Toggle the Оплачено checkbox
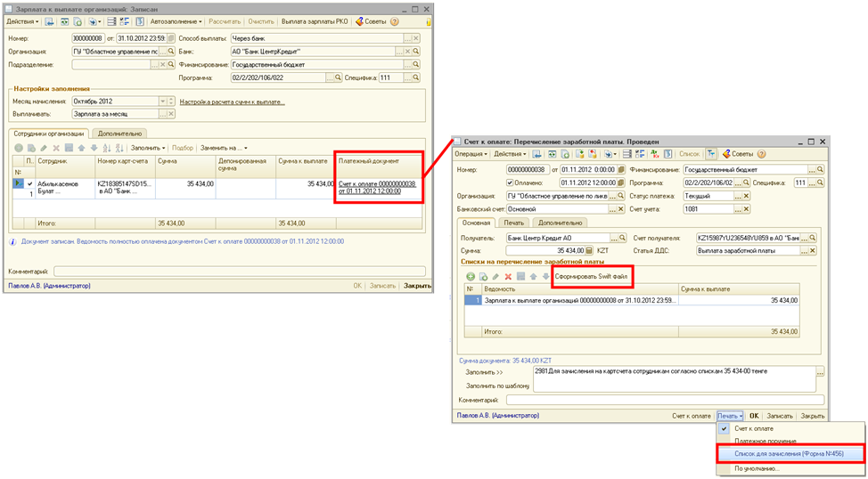Viewport: 868px width, 479px height. point(510,183)
